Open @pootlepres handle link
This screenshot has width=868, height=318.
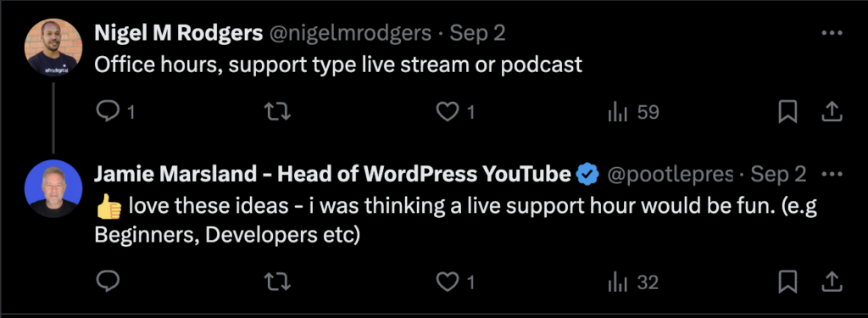pos(670,175)
